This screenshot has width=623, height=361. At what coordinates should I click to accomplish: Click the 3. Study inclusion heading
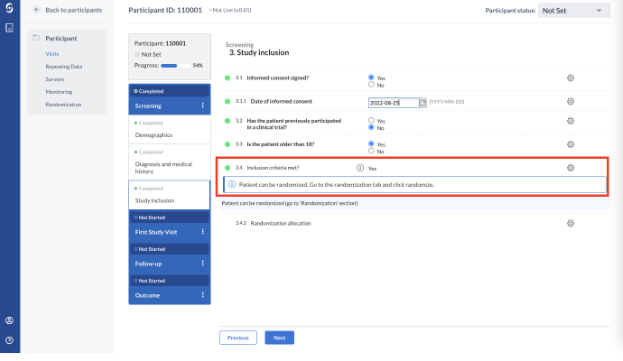tap(259, 52)
